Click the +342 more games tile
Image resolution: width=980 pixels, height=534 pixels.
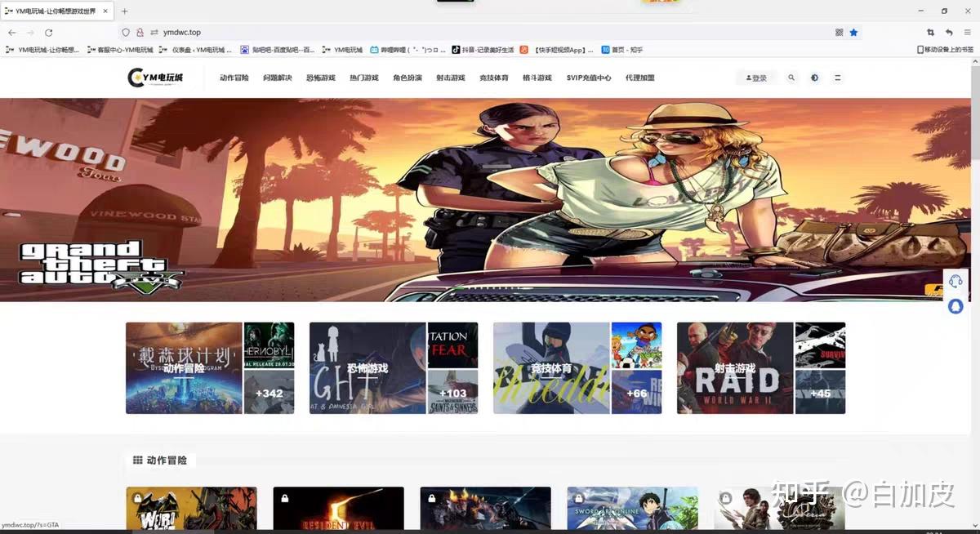pos(269,392)
